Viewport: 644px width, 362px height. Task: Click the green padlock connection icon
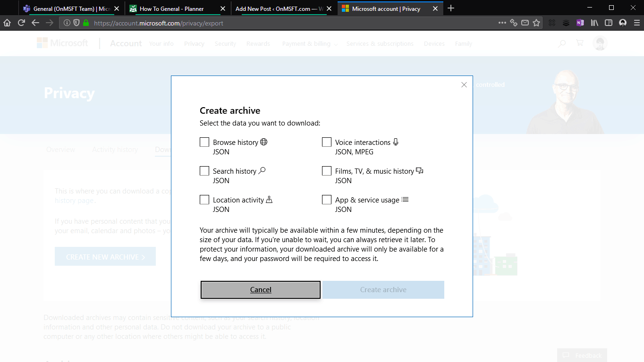coord(85,23)
